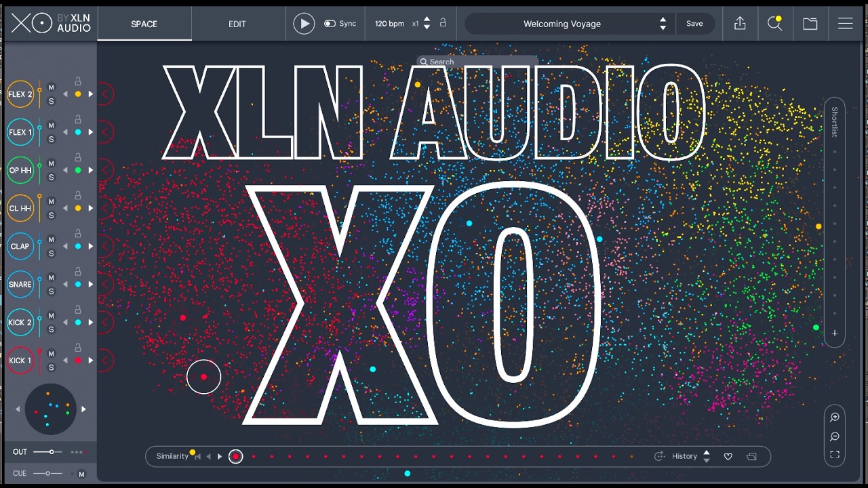Viewport: 868px width, 488px height.
Task: Select the KICK 2 channel pad
Action: [20, 323]
